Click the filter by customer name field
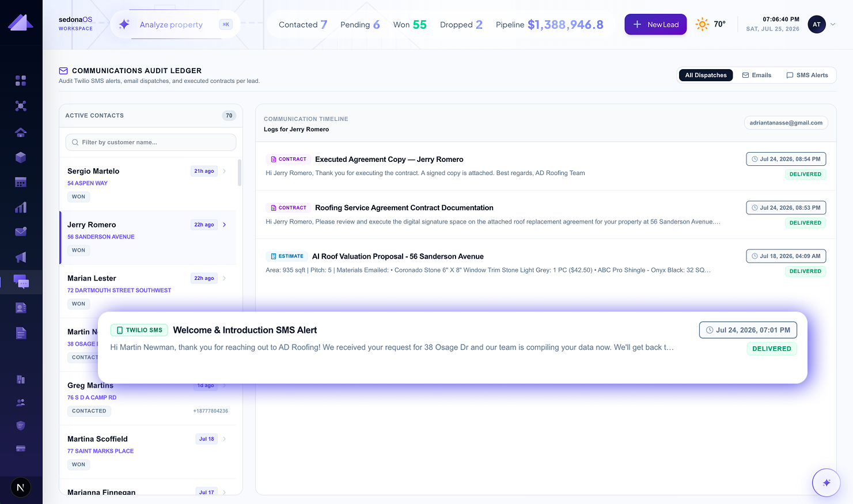Screen dimensions: 853x504 [151, 142]
